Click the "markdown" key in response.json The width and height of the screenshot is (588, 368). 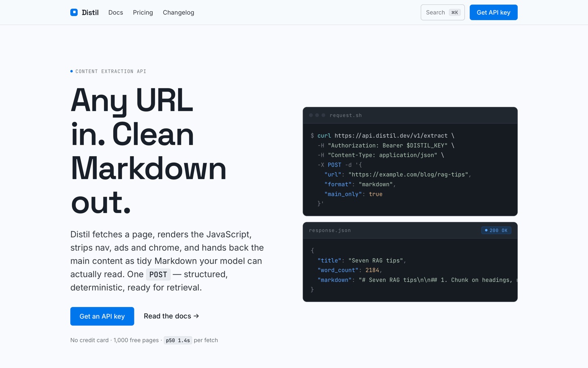coord(334,280)
